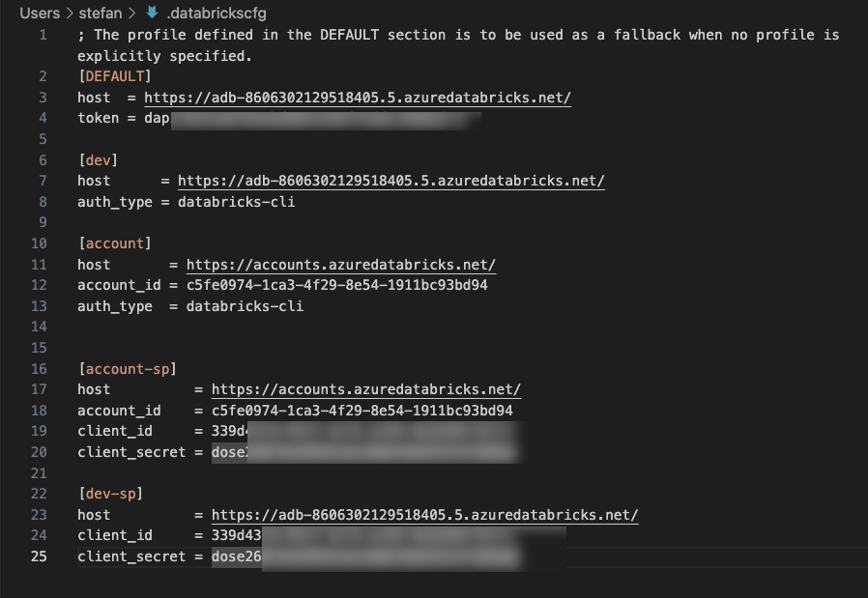Open the host link in [account-sp] section
Viewport: 868px width, 598px height.
point(366,389)
